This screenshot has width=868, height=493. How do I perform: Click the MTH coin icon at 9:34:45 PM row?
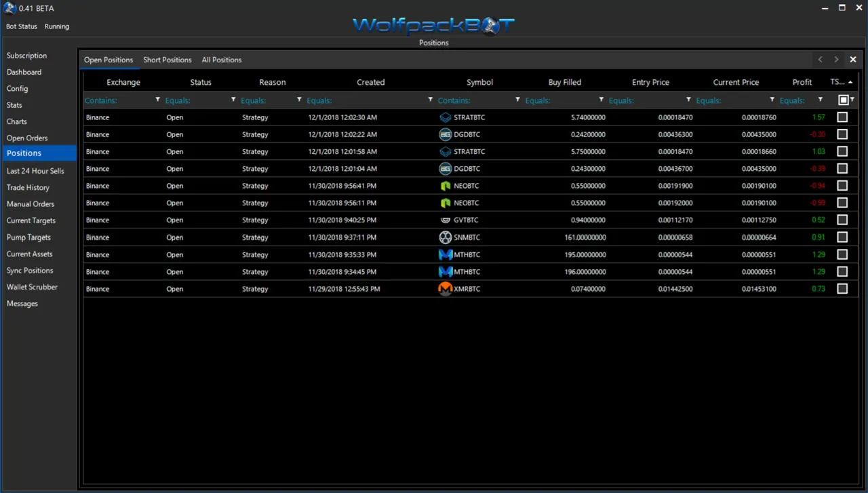(x=445, y=271)
